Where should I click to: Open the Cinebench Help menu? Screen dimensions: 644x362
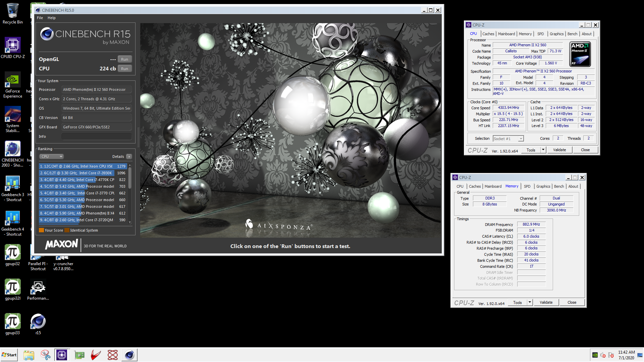point(52,18)
